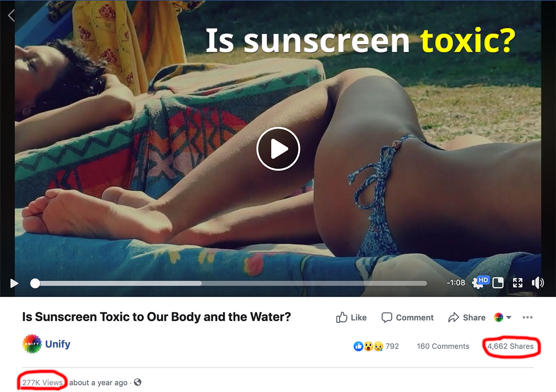The height and width of the screenshot is (392, 556).
Task: Visit the Unify page name link
Action: [58, 344]
